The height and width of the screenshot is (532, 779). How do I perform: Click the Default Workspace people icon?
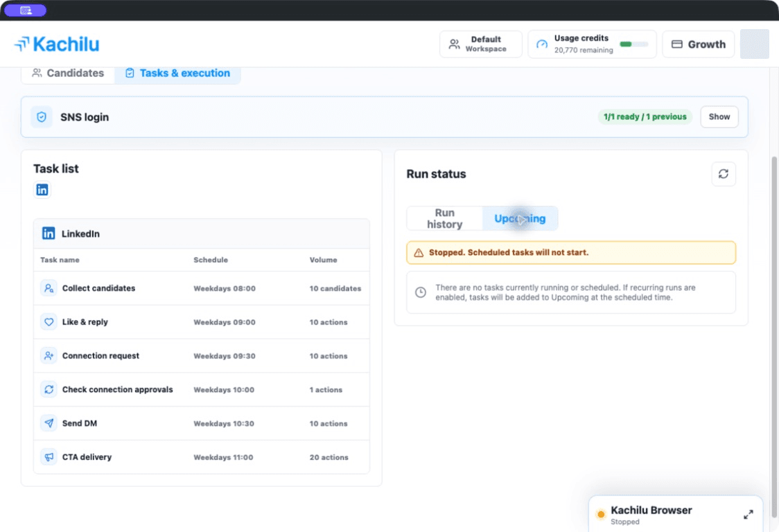(x=454, y=44)
